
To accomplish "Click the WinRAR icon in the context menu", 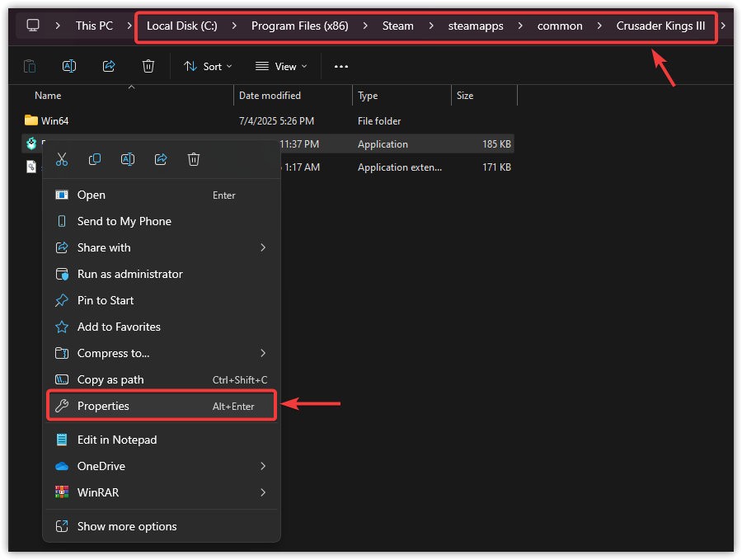I will point(61,492).
